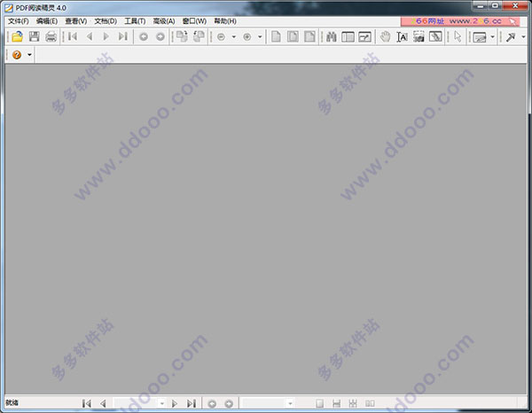Click previous view button in status bar
The width and height of the screenshot is (532, 413).
(x=212, y=403)
